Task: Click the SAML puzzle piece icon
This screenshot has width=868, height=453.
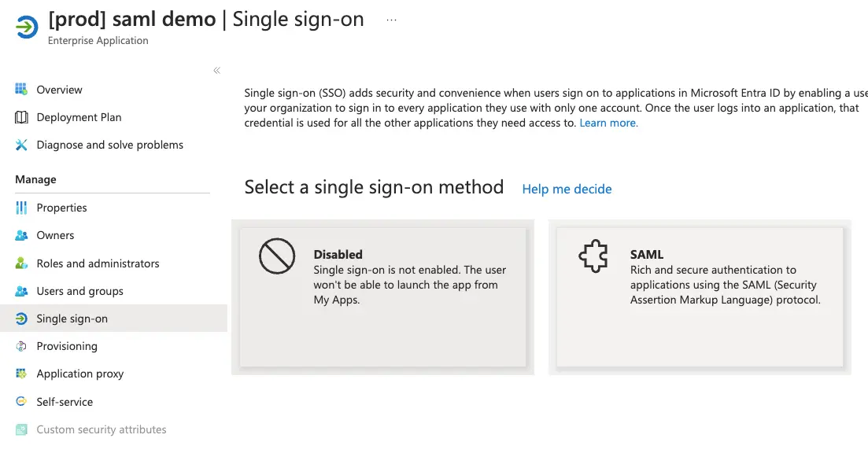Action: point(593,256)
